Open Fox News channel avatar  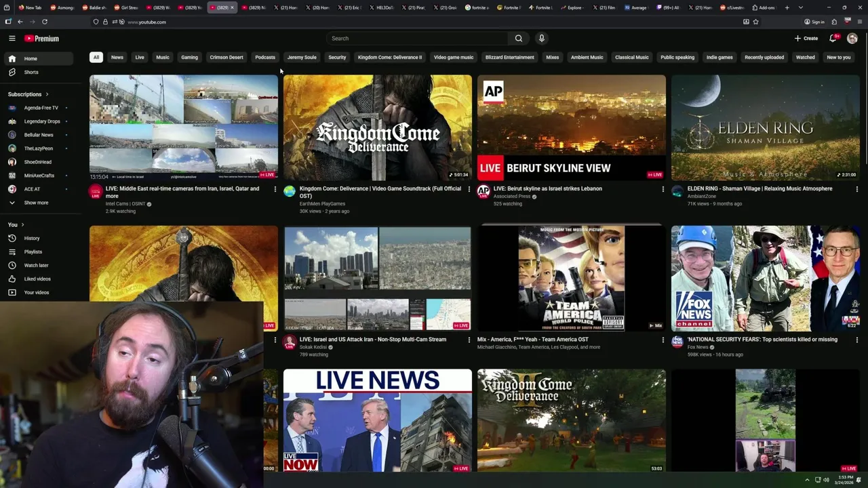[x=677, y=342]
